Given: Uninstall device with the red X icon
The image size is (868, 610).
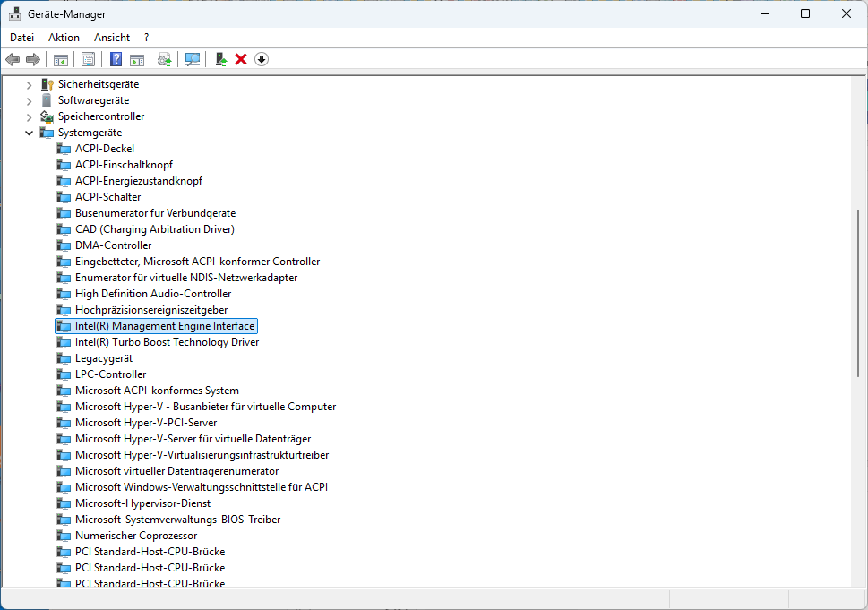Looking at the screenshot, I should (240, 59).
